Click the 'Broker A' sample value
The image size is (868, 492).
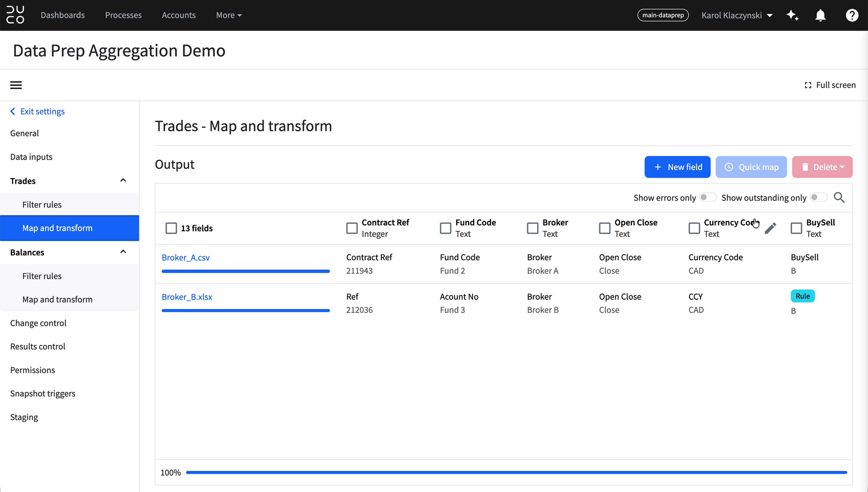(x=542, y=271)
